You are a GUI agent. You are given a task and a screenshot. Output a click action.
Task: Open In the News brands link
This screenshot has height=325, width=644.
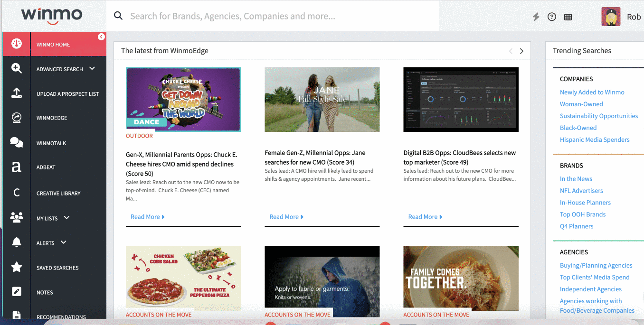(x=576, y=179)
